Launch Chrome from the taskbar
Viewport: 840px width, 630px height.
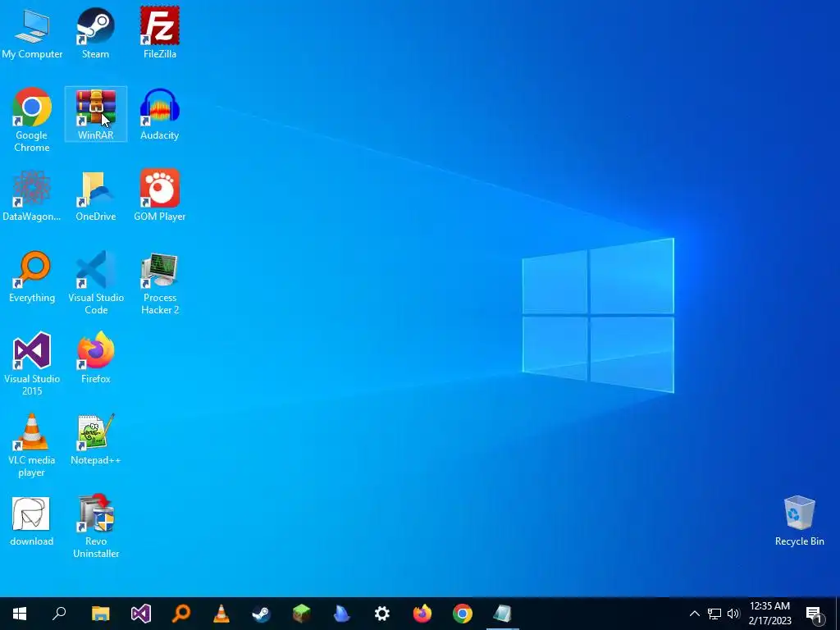pos(463,614)
